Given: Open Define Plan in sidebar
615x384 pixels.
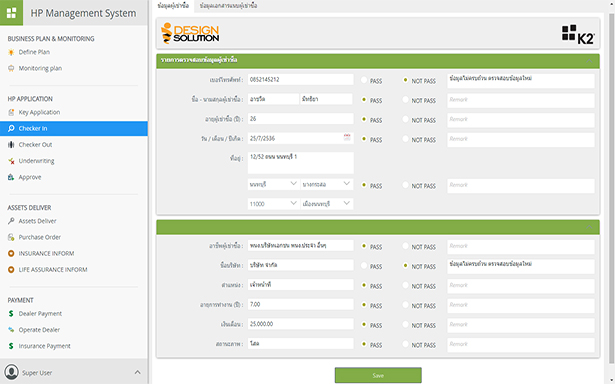Looking at the screenshot, I should pos(34,52).
